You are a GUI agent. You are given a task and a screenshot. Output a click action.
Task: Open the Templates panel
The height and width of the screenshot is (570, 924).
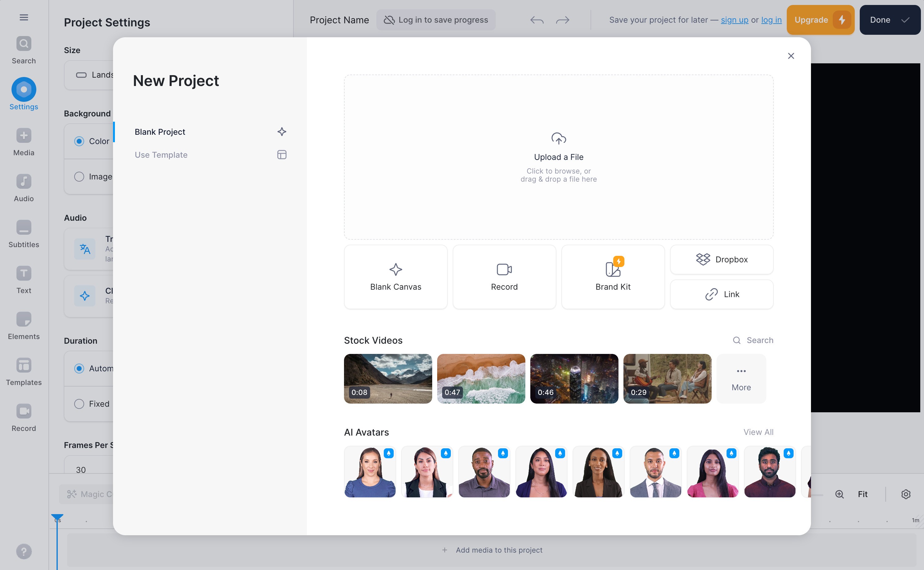tap(23, 371)
